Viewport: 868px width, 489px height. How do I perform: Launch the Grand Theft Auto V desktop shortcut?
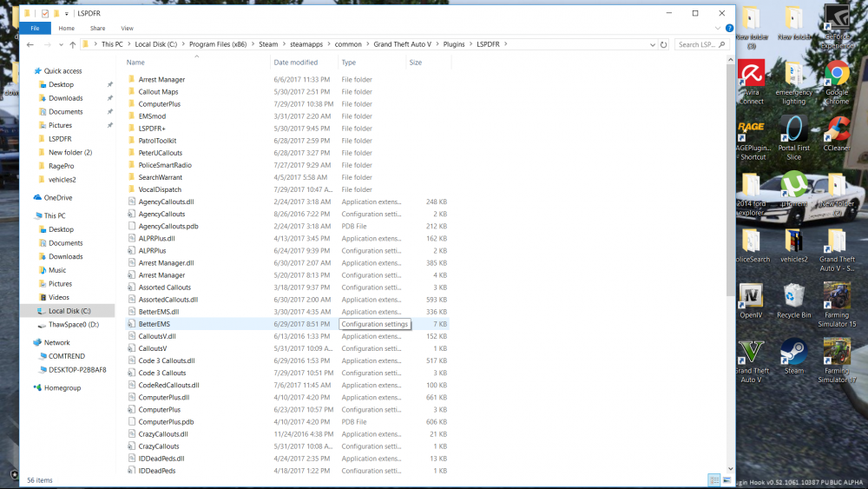[751, 360]
